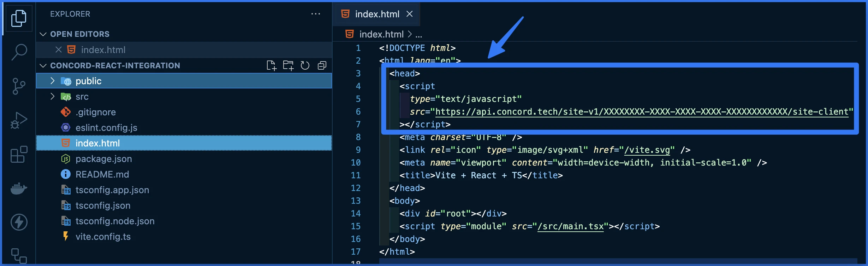Click the div id="root" line

453,214
